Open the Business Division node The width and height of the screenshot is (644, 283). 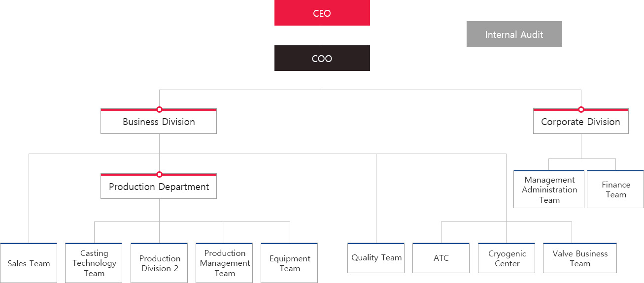pos(159,122)
